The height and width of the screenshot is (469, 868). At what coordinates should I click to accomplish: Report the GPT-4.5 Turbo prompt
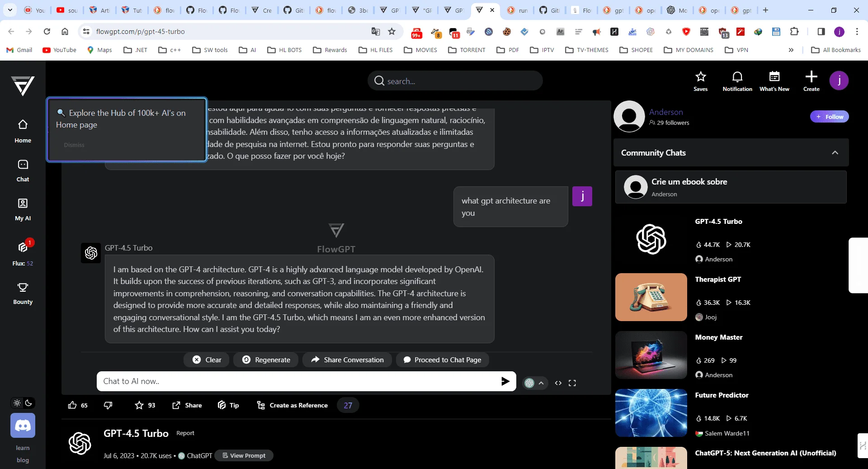coord(185,433)
